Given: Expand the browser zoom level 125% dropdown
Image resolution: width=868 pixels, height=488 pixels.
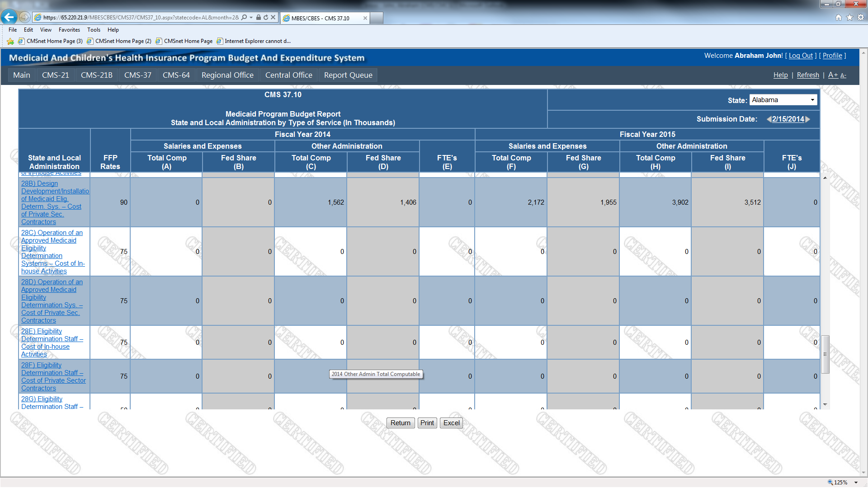Looking at the screenshot, I should tap(856, 483).
